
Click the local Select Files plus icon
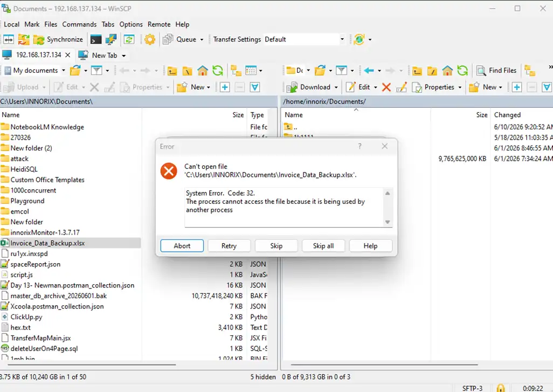(225, 87)
